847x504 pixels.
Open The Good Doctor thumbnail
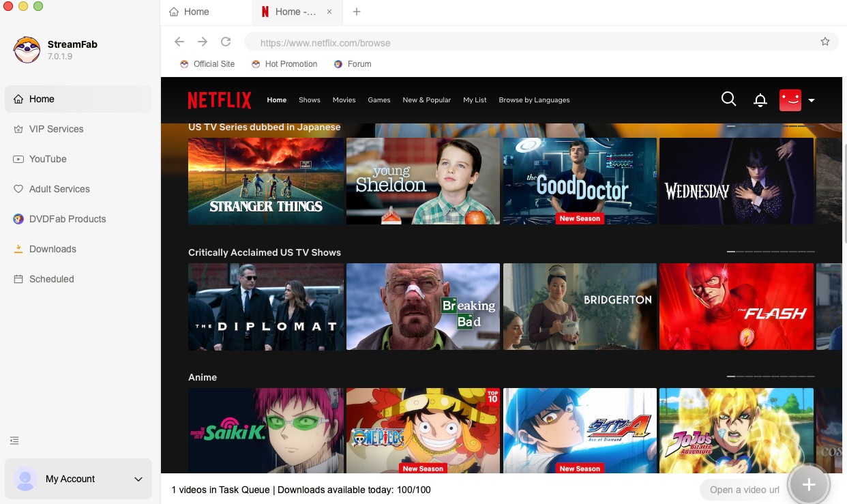pos(580,181)
